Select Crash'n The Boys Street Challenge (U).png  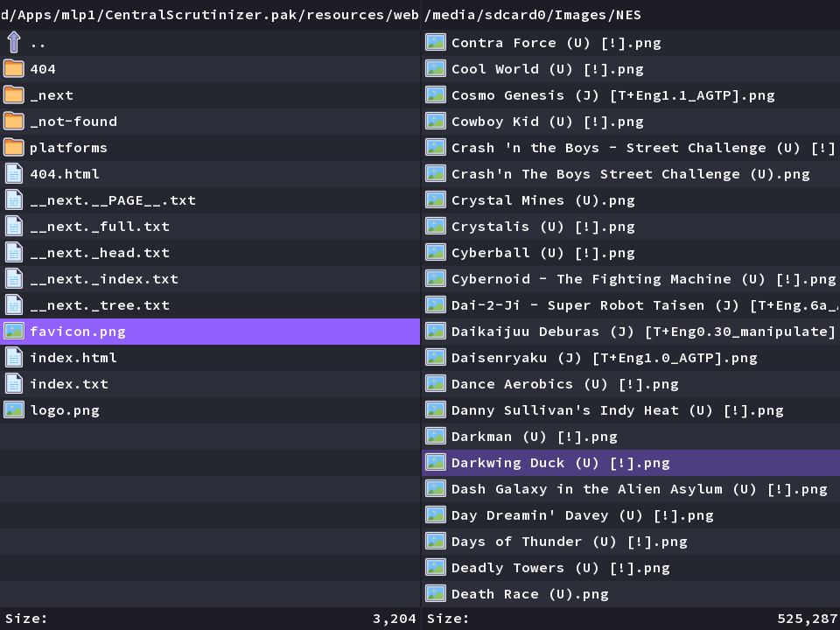(631, 174)
